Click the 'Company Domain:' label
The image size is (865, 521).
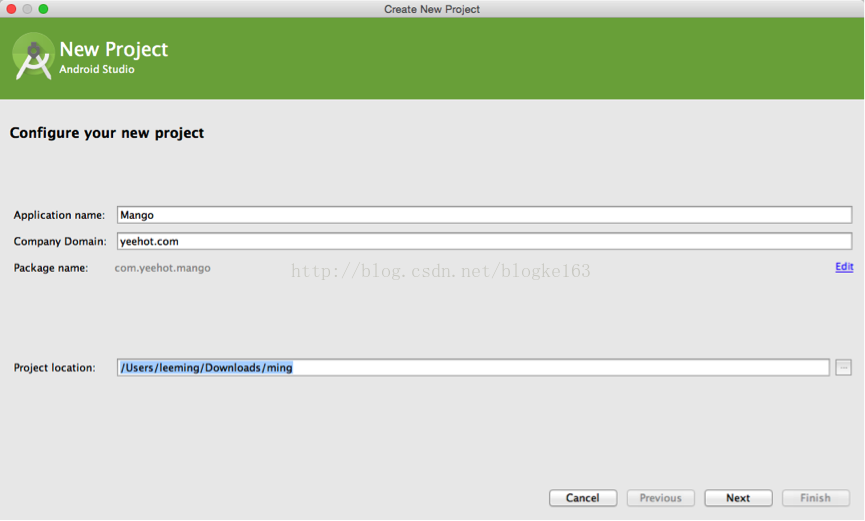coord(60,242)
